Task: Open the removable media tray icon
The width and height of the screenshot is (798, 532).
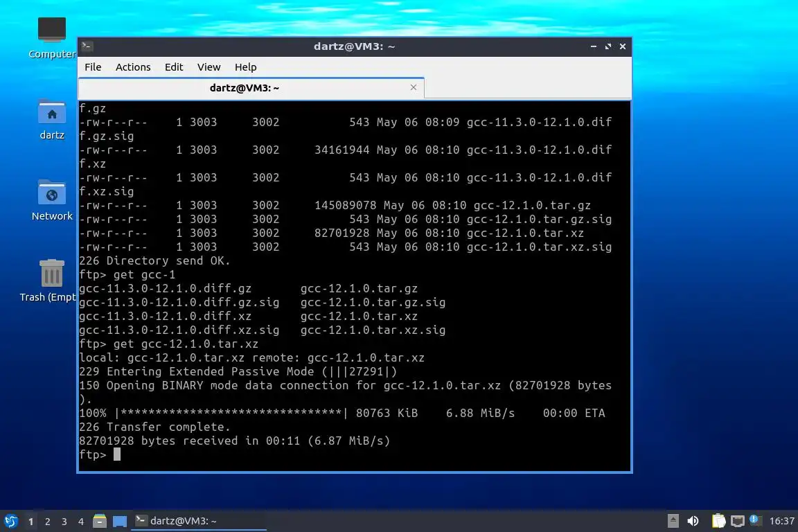Action: (x=673, y=521)
